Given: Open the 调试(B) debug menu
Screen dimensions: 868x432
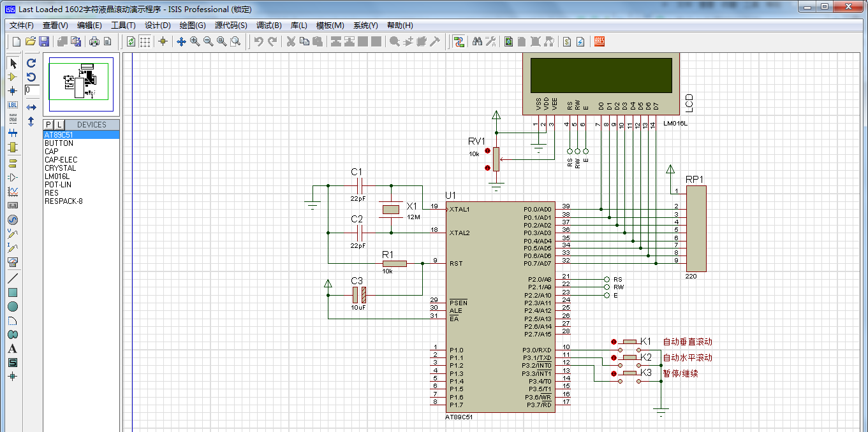Looking at the screenshot, I should 268,25.
